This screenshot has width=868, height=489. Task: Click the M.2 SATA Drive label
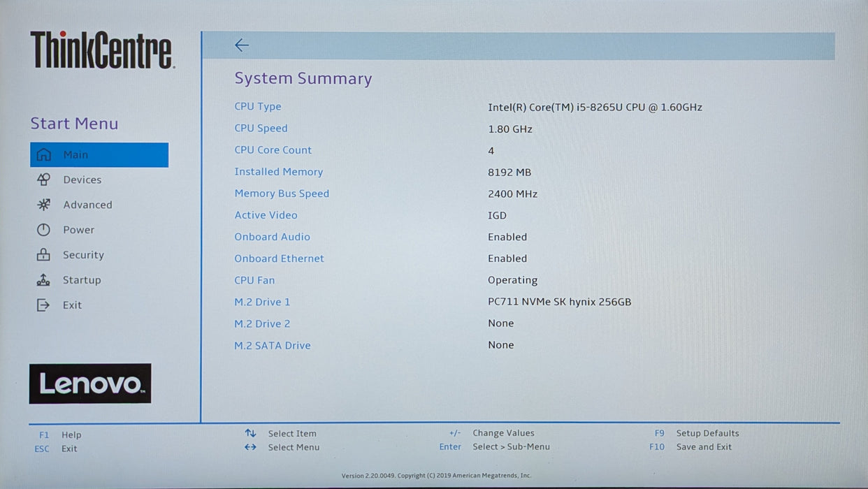click(273, 345)
